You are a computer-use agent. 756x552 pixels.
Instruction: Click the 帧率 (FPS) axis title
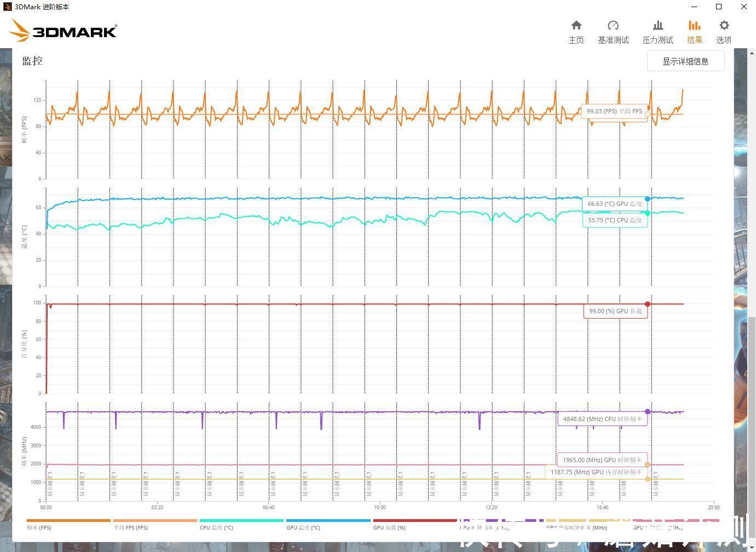pyautogui.click(x=24, y=130)
